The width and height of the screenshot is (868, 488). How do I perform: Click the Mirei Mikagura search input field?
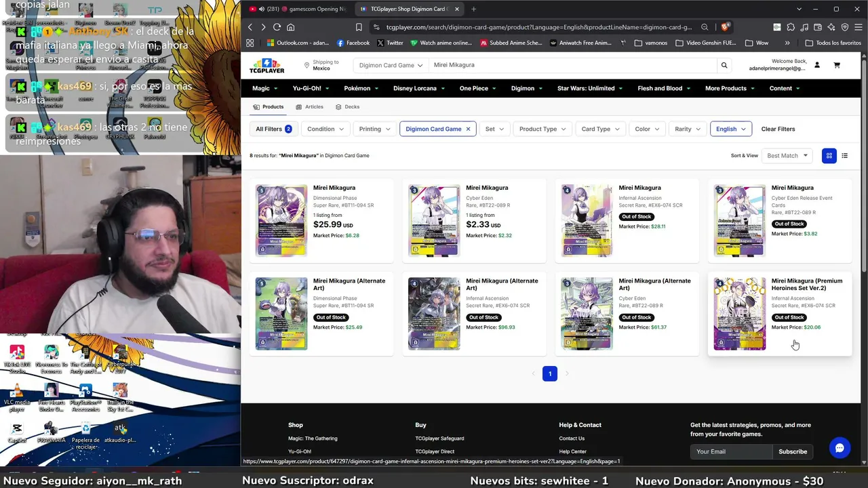point(572,65)
